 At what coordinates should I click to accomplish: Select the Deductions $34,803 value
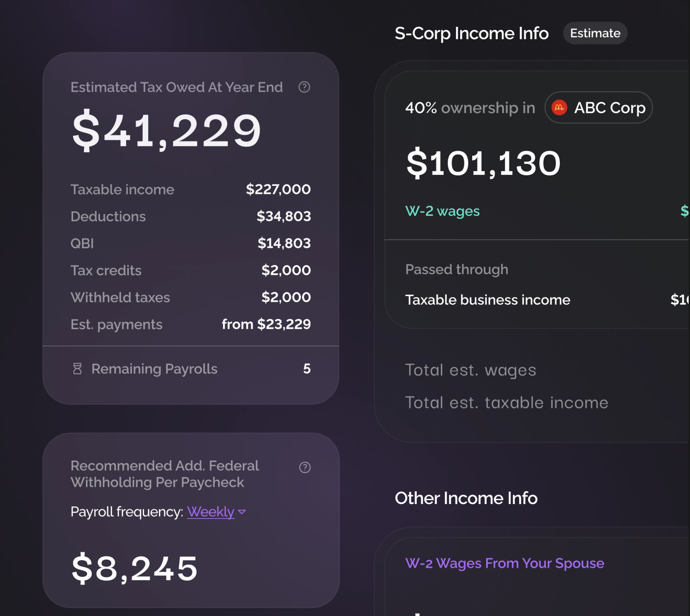(283, 216)
